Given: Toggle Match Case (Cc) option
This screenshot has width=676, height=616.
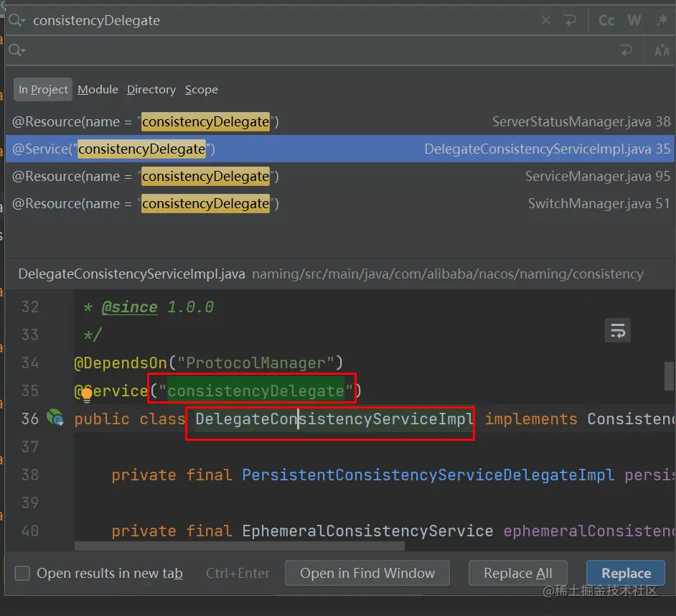Looking at the screenshot, I should tap(606, 20).
